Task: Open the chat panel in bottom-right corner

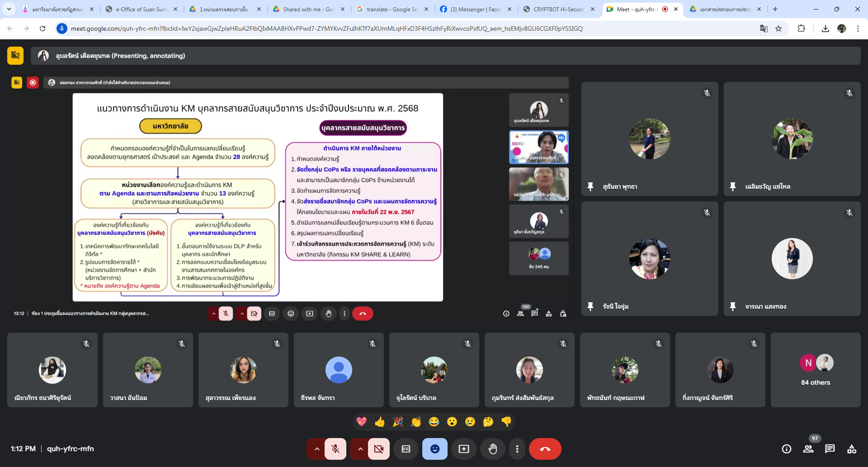Action: click(830, 449)
